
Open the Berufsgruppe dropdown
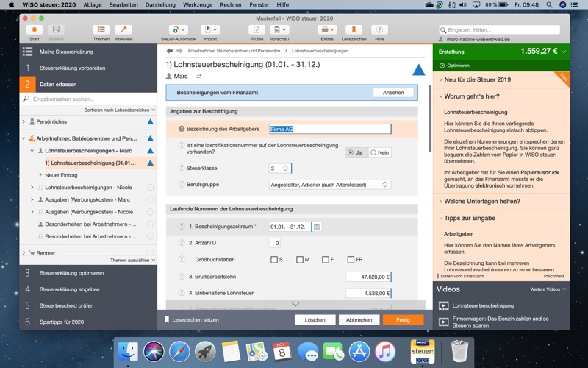point(330,185)
